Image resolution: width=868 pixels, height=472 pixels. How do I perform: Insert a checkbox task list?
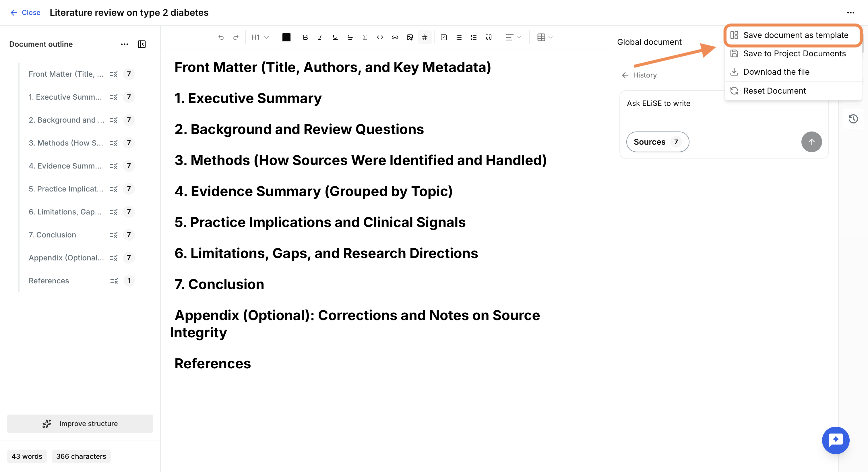click(x=444, y=37)
